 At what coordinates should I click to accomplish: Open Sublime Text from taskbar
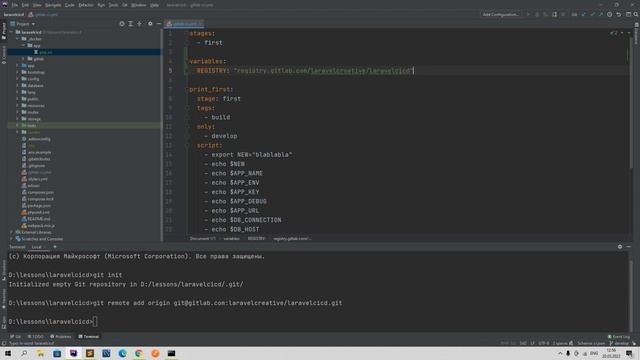pos(90,353)
